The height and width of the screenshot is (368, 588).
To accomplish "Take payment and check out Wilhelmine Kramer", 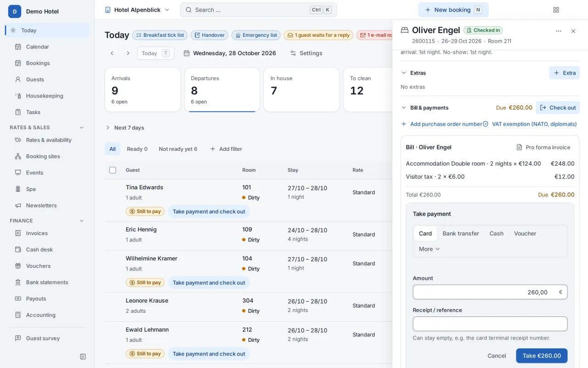I will coord(209,282).
